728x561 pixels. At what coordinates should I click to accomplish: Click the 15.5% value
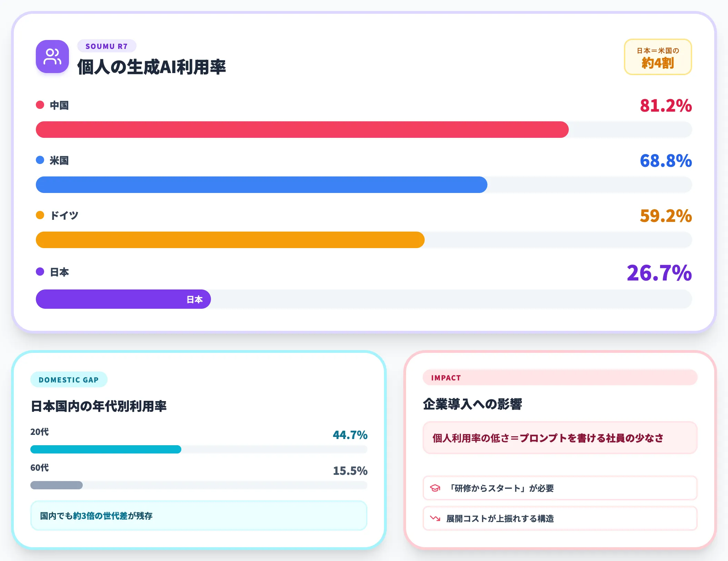coord(350,471)
